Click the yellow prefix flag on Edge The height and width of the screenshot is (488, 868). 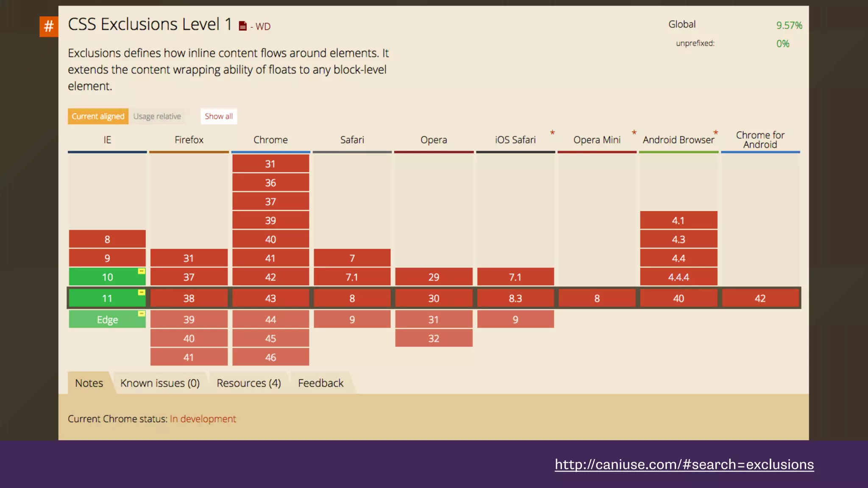coord(142,313)
